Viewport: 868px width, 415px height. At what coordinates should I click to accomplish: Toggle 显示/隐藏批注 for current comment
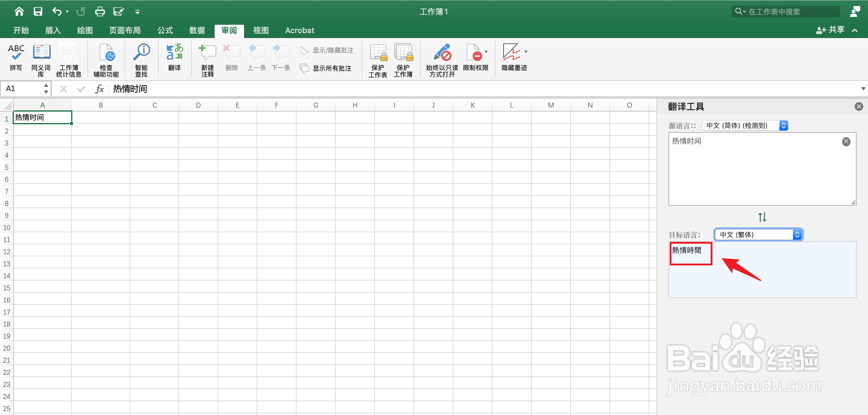point(326,50)
